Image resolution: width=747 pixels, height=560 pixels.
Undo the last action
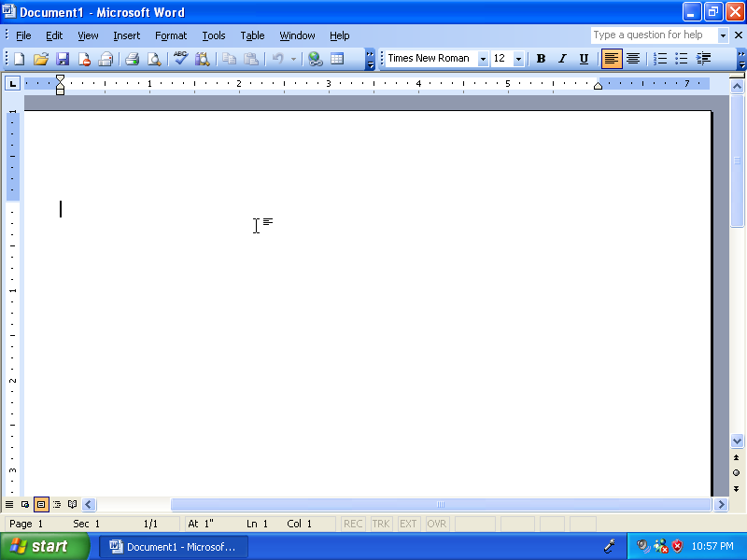click(277, 59)
